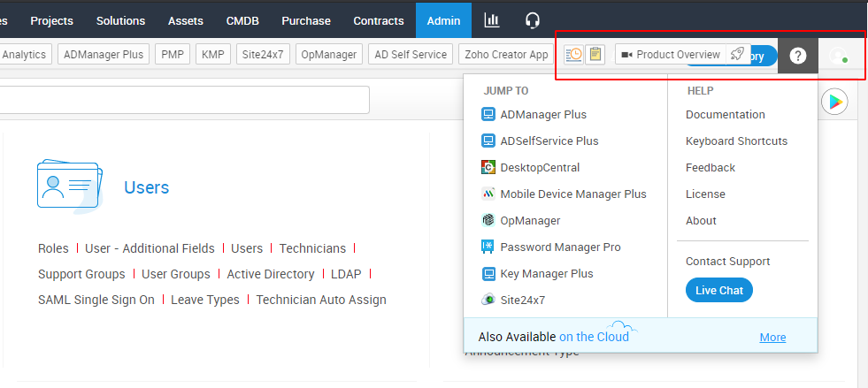Click the Analytics shortcut button
This screenshot has width=868, height=388.
pyautogui.click(x=25, y=55)
